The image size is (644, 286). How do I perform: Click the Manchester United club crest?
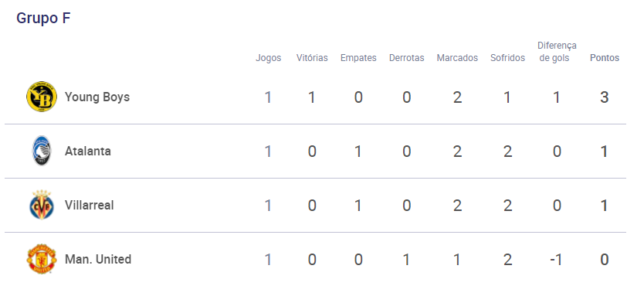(x=42, y=259)
